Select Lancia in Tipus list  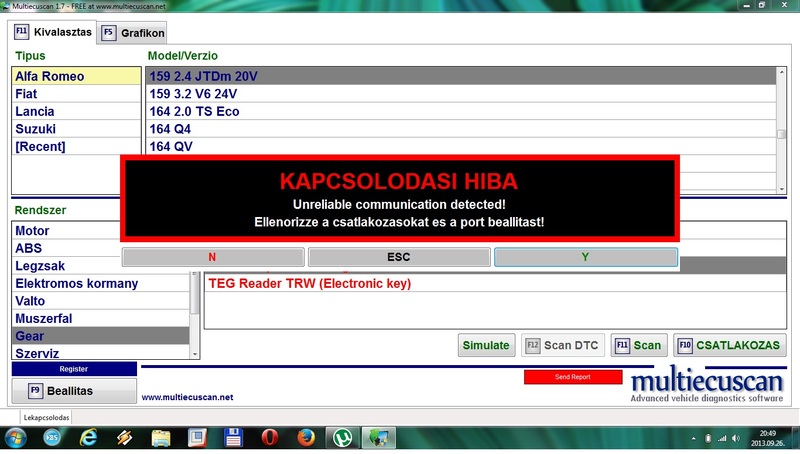pyautogui.click(x=77, y=111)
